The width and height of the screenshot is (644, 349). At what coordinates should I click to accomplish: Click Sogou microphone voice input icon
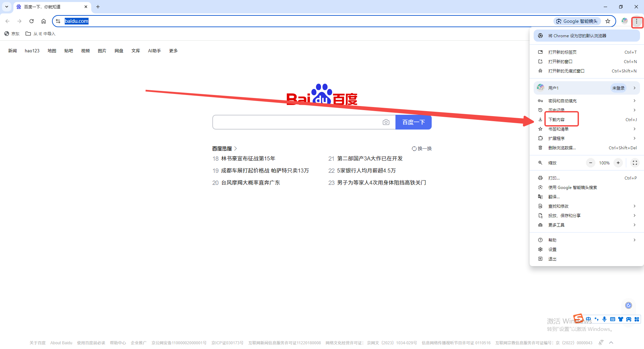click(x=604, y=319)
